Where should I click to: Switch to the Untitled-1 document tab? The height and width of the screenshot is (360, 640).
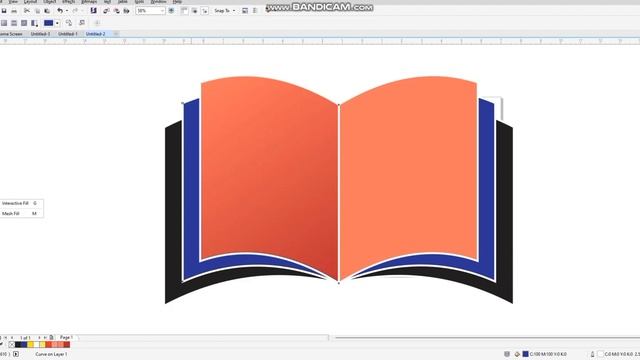(x=68, y=34)
